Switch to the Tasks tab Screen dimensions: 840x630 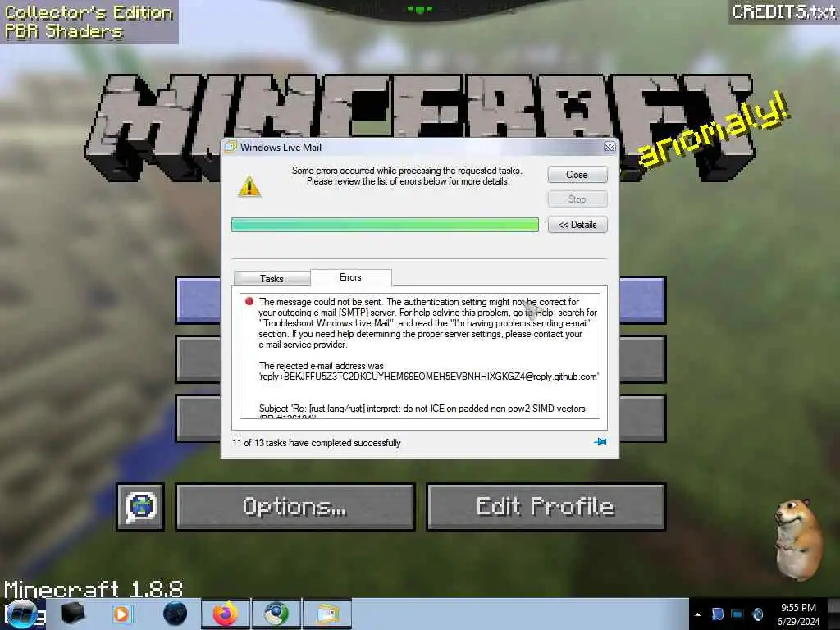click(x=272, y=279)
